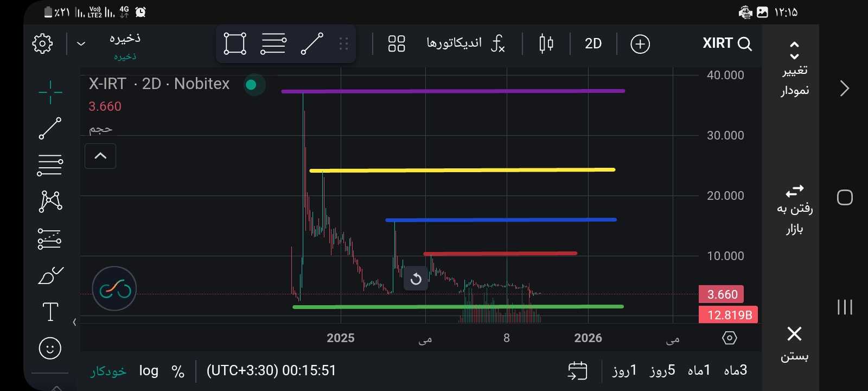Select the pattern drawing tool
The width and height of the screenshot is (868, 391).
click(x=50, y=201)
